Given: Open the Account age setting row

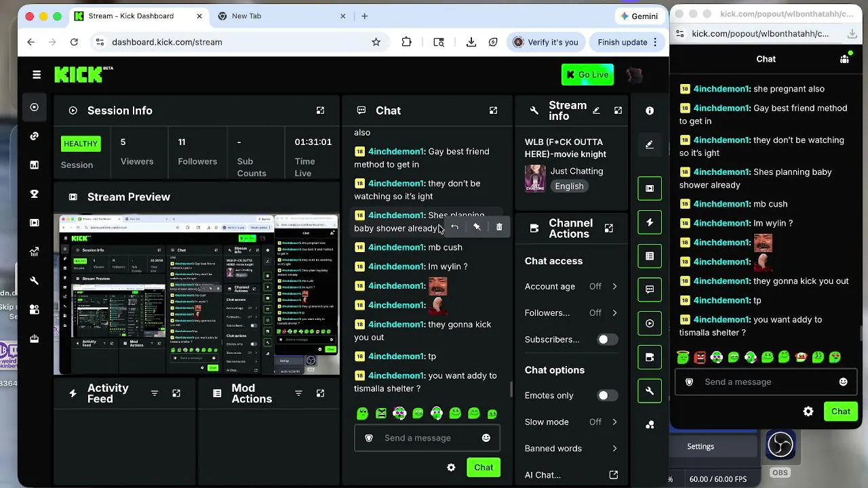Looking at the screenshot, I should click(x=571, y=287).
